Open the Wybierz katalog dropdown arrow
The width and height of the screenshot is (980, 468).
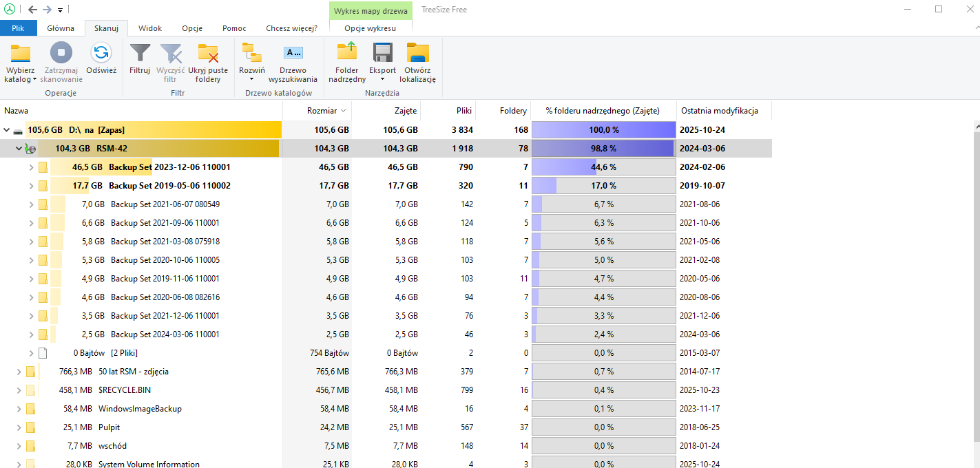click(34, 79)
